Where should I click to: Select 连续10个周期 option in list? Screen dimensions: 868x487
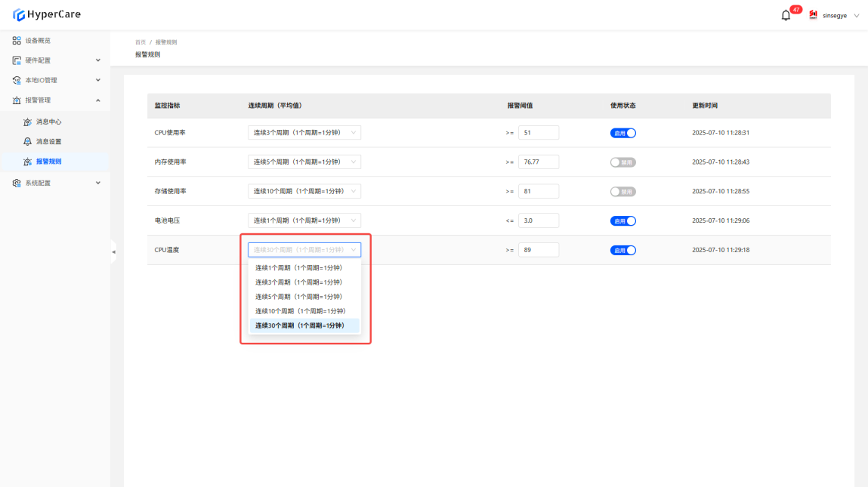[304, 311]
